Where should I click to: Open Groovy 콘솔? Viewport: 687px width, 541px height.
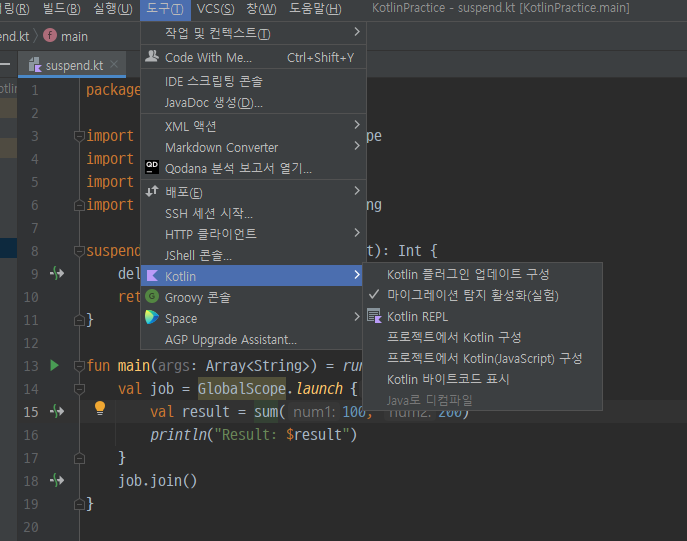253,297
